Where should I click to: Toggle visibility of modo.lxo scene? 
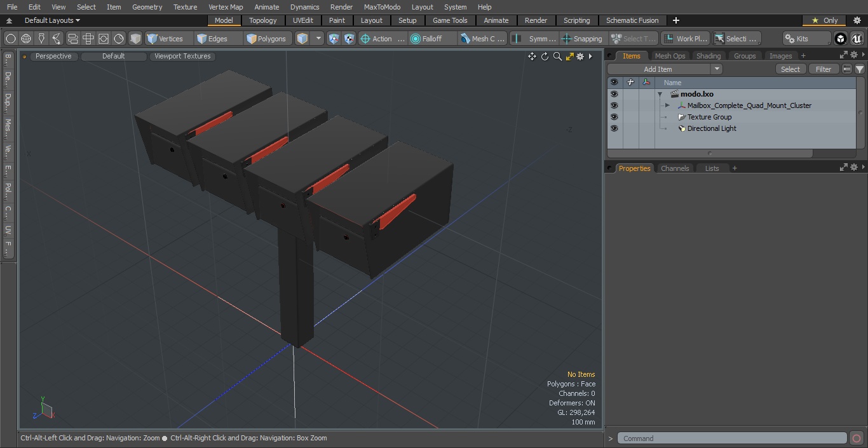(x=614, y=94)
